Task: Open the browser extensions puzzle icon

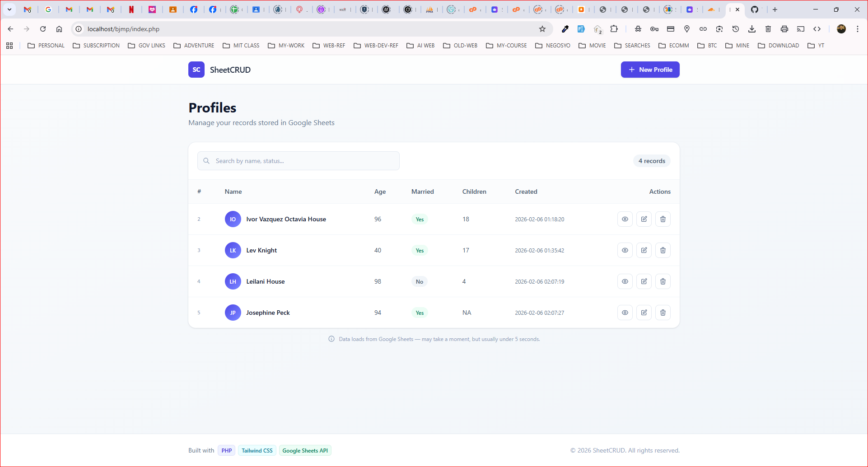Action: click(614, 29)
